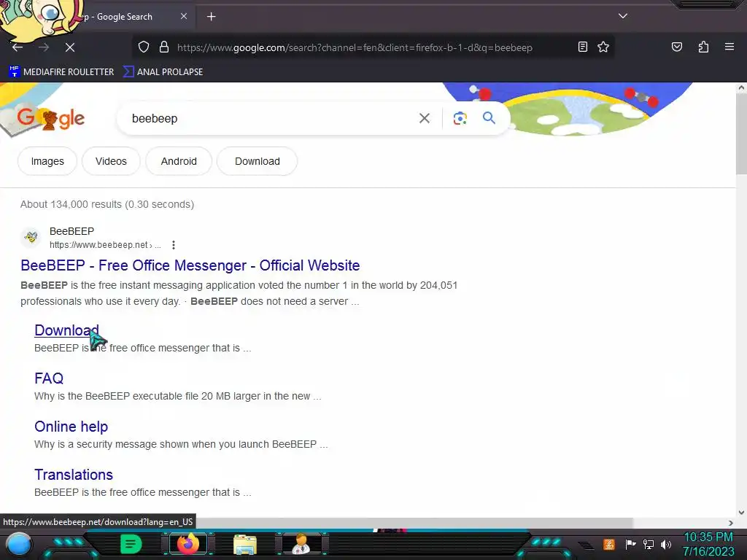Image resolution: width=747 pixels, height=560 pixels.
Task: Open the MEDIAFIRE ROULETTER bookmark
Action: [x=61, y=72]
